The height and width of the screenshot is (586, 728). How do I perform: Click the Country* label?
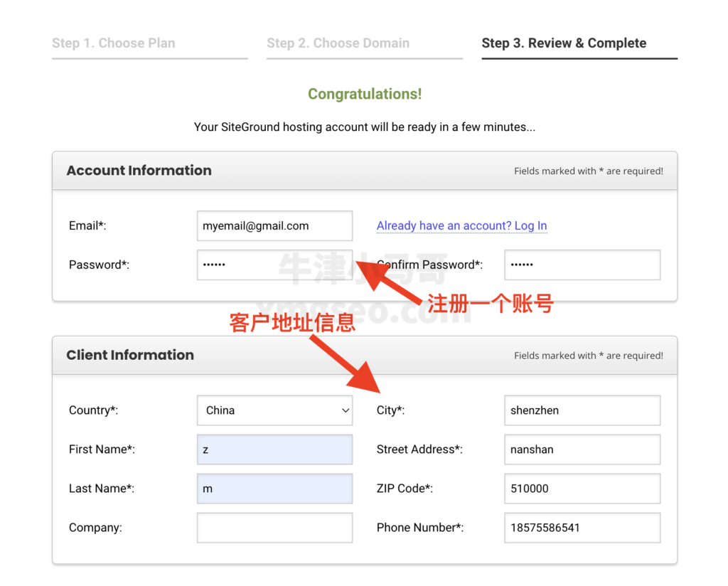(93, 410)
